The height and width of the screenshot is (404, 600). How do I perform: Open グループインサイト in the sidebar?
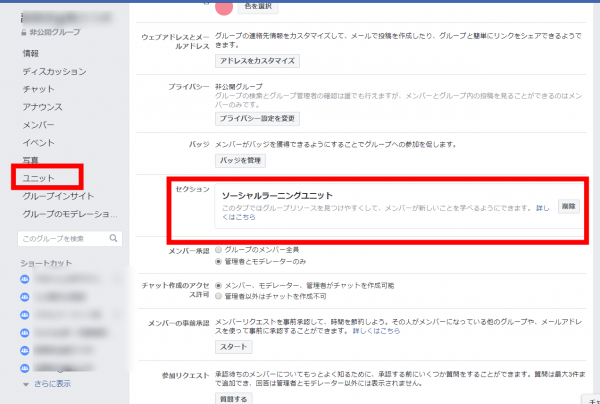[58, 196]
